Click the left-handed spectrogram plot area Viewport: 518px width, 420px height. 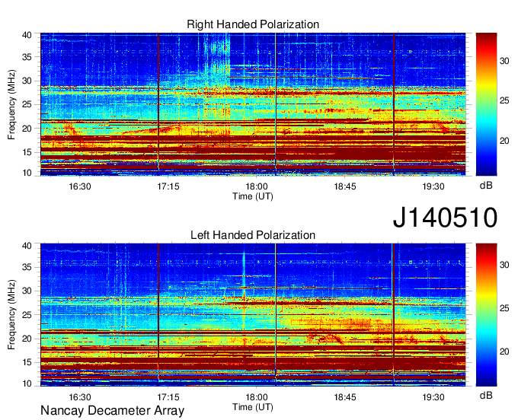pos(253,315)
